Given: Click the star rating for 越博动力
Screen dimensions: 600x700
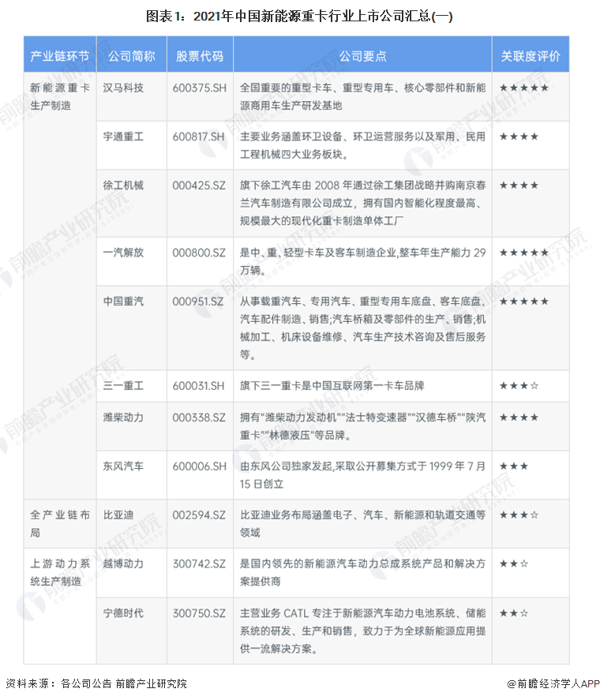Looking at the screenshot, I should [x=514, y=563].
